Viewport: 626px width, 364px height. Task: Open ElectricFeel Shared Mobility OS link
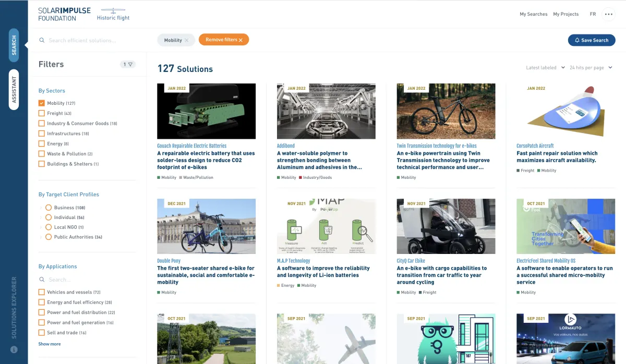click(546, 261)
